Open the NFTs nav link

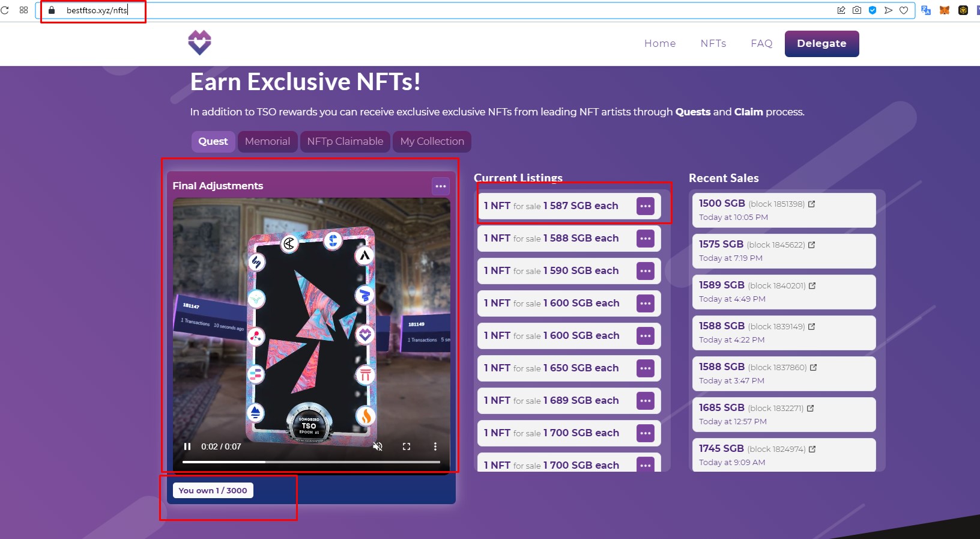pyautogui.click(x=713, y=43)
